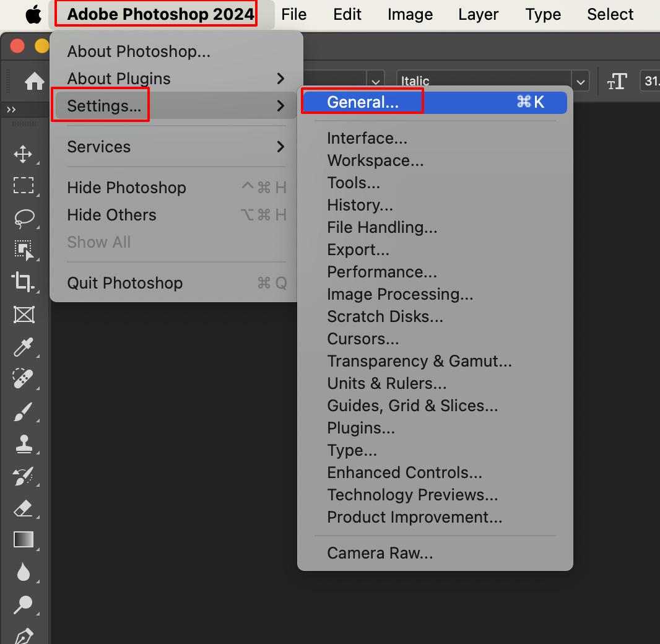This screenshot has width=660, height=644.
Task: Open the Adobe Photoshop 2024 menu
Action: [161, 14]
